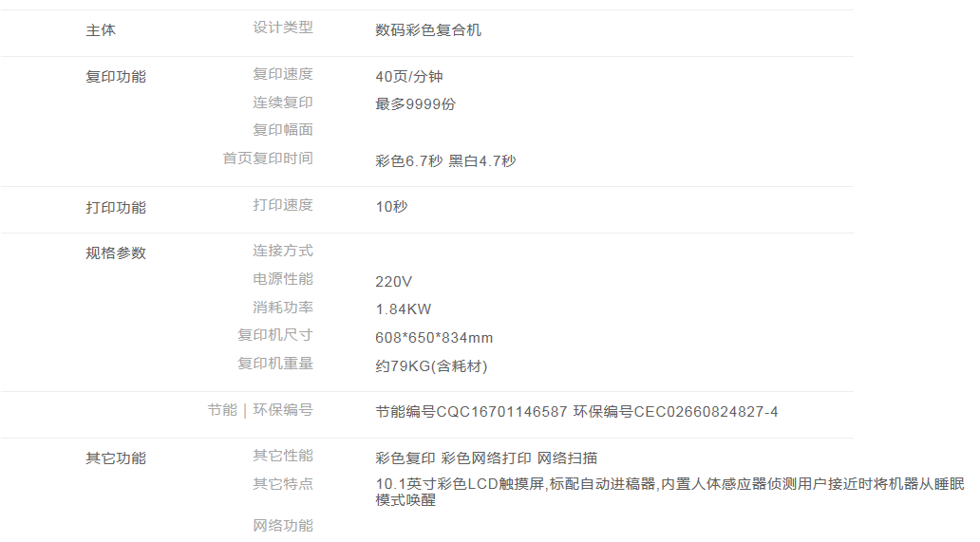Click the 打印功能 section heading
The image size is (980, 542).
(x=116, y=208)
